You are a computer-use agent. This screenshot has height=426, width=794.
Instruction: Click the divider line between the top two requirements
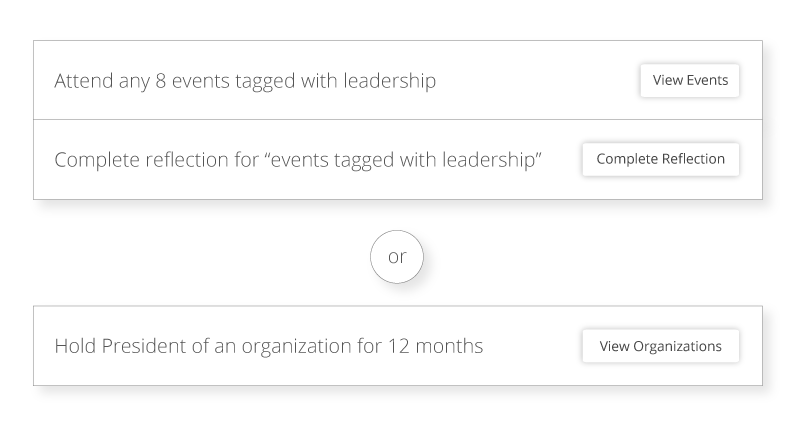[x=397, y=120]
